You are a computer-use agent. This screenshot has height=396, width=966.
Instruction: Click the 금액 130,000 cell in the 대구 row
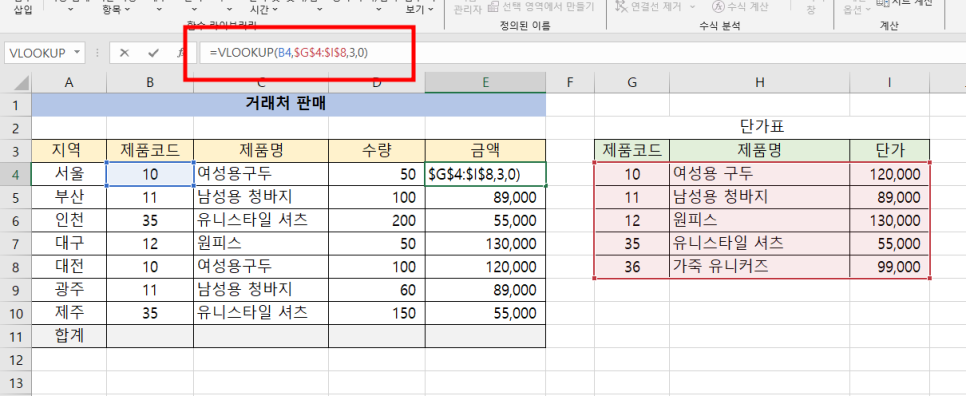[485, 244]
